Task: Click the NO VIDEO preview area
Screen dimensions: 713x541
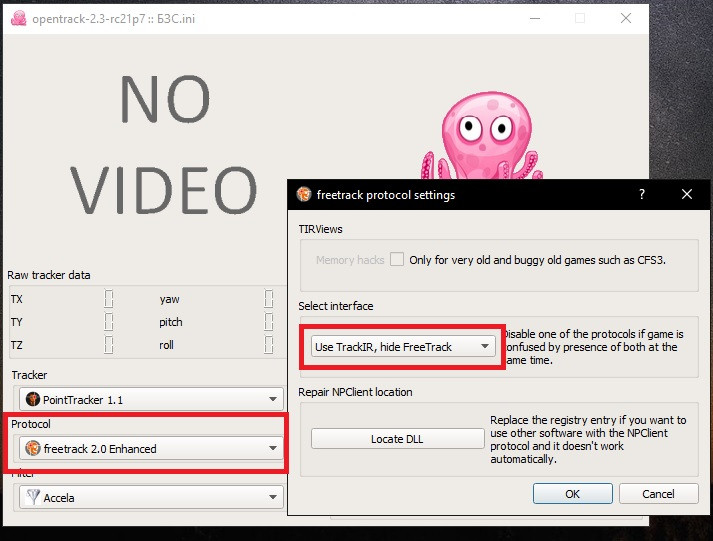Action: [x=164, y=145]
